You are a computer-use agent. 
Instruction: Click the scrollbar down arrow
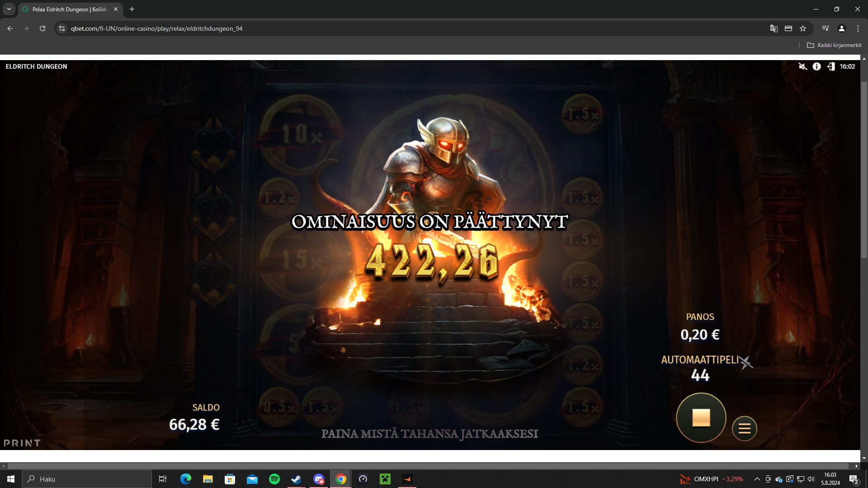coord(864,458)
